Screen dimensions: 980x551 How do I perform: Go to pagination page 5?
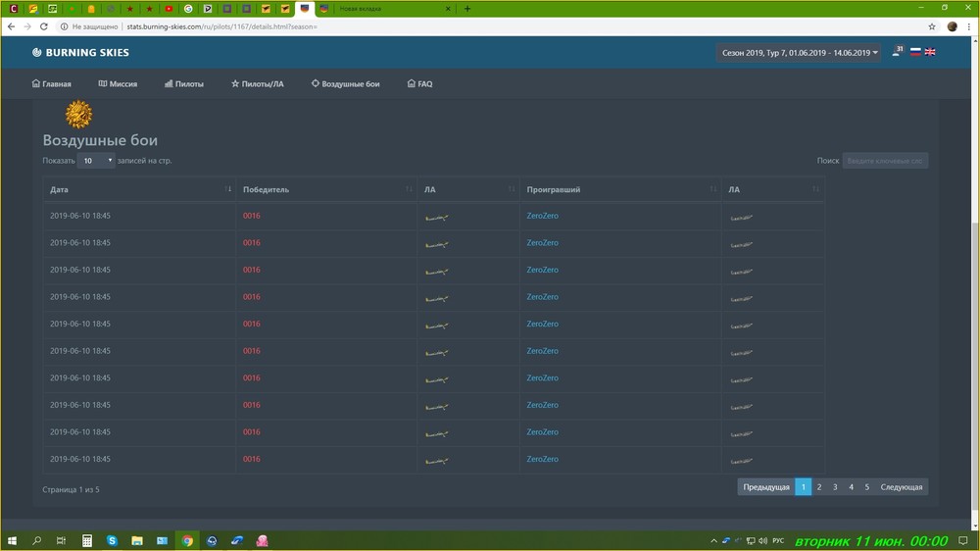tap(867, 487)
